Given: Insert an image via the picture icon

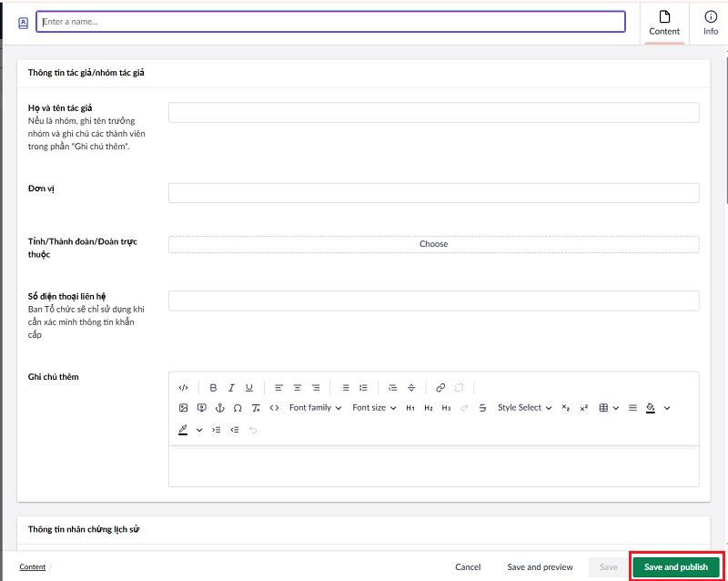Looking at the screenshot, I should (x=183, y=408).
